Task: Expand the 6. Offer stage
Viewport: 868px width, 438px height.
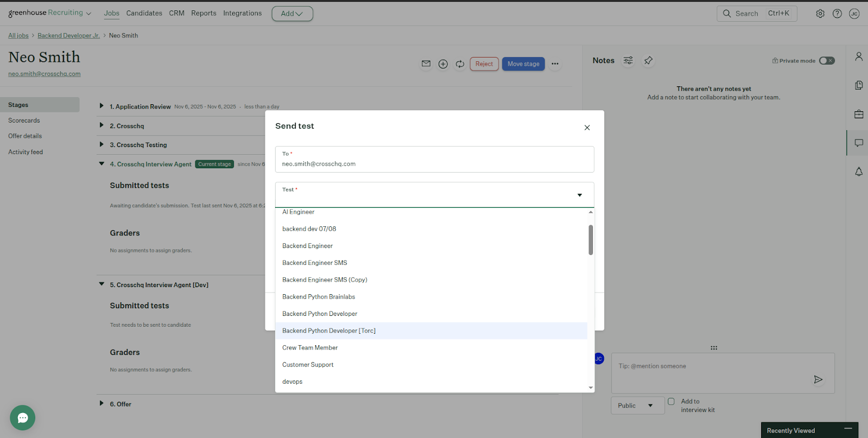Action: 101,404
